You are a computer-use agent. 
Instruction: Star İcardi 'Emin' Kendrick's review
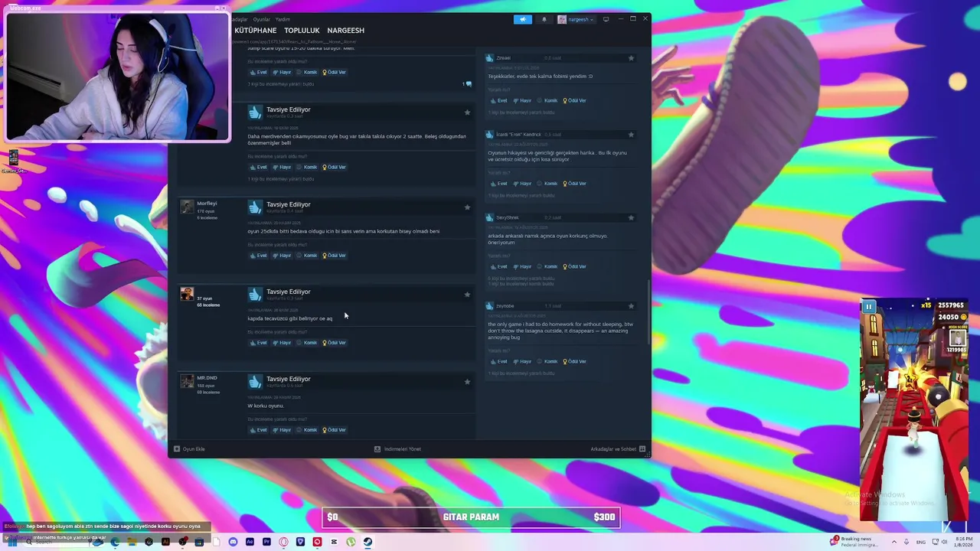(x=631, y=135)
